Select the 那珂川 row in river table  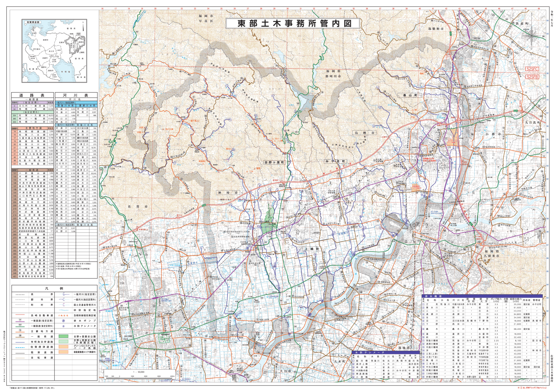[x=66, y=228]
